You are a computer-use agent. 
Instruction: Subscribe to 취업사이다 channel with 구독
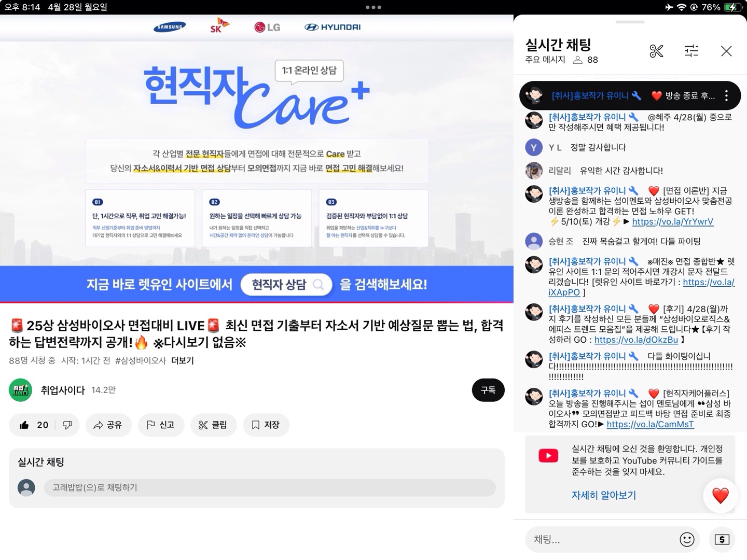(488, 390)
